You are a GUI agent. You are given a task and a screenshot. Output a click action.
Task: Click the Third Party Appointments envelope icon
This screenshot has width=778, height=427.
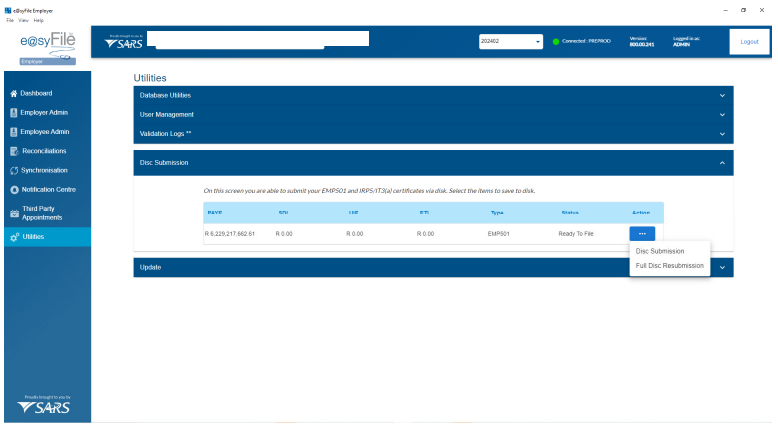(13, 213)
